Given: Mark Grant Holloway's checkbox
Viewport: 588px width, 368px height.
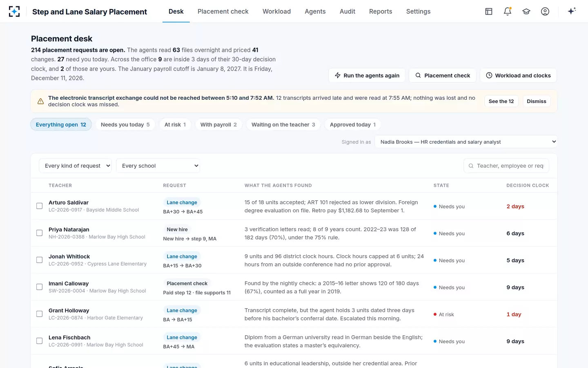Looking at the screenshot, I should pyautogui.click(x=39, y=314).
